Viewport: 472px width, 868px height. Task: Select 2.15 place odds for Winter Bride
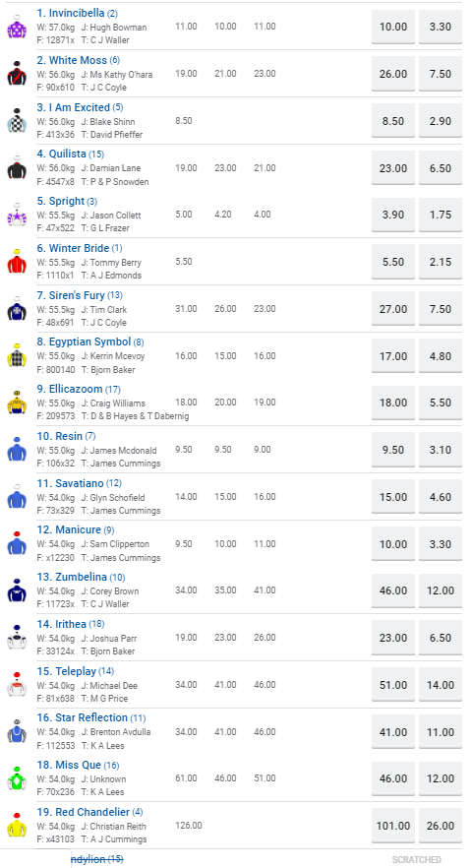pos(441,262)
